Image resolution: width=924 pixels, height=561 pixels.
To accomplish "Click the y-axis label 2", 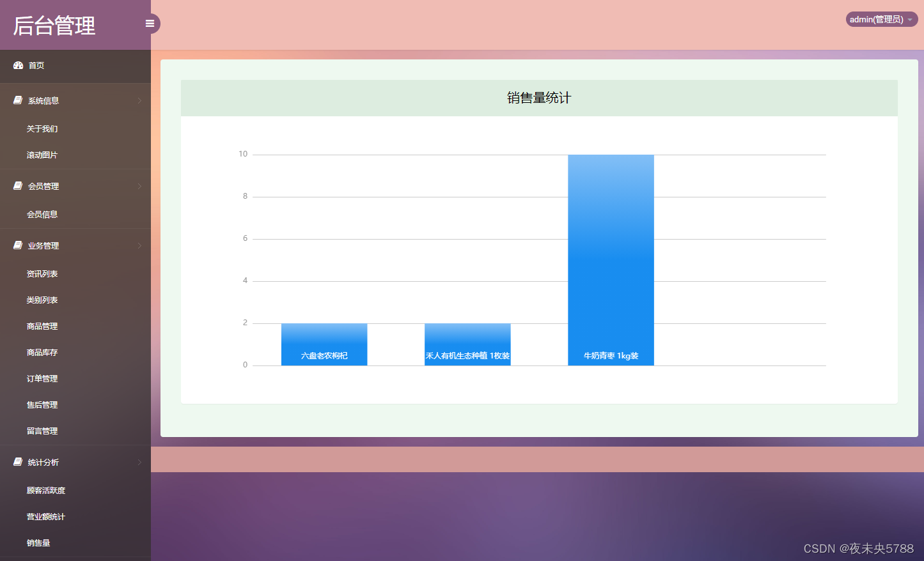I will click(245, 323).
